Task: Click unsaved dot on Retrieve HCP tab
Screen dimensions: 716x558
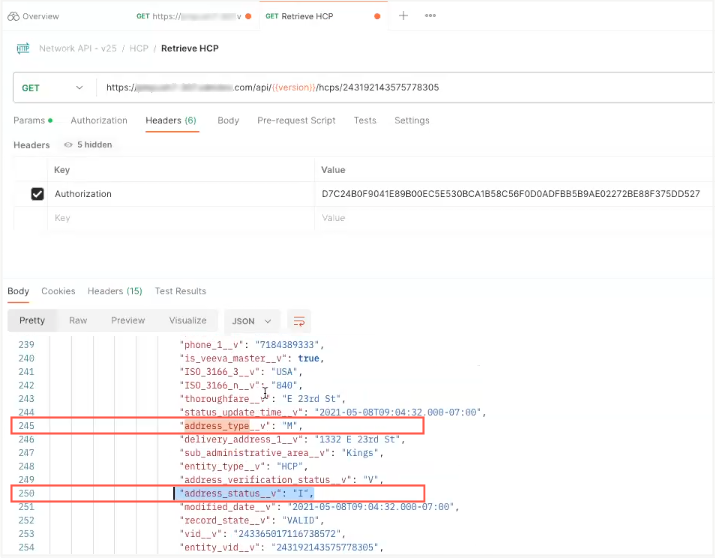Action: pyautogui.click(x=377, y=17)
